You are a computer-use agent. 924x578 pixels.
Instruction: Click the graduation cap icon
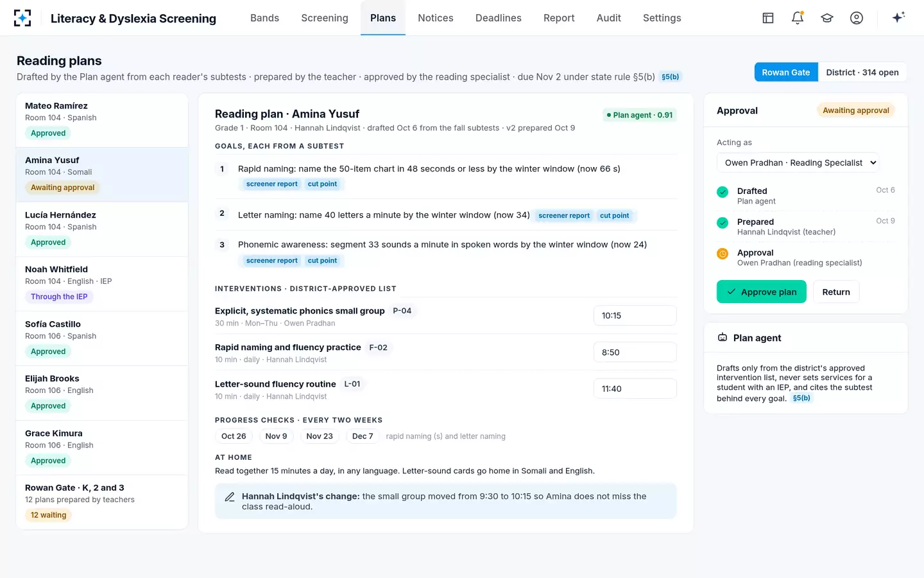click(x=827, y=18)
